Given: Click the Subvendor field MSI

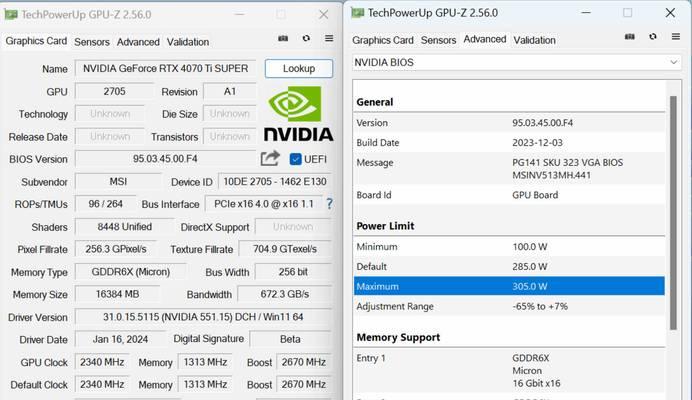Looking at the screenshot, I should [118, 181].
